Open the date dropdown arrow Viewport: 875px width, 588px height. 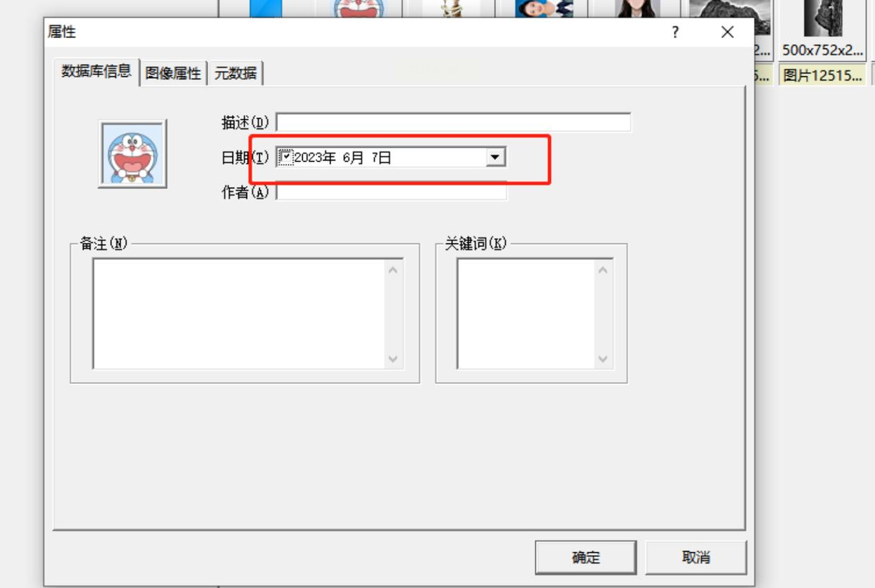[496, 157]
